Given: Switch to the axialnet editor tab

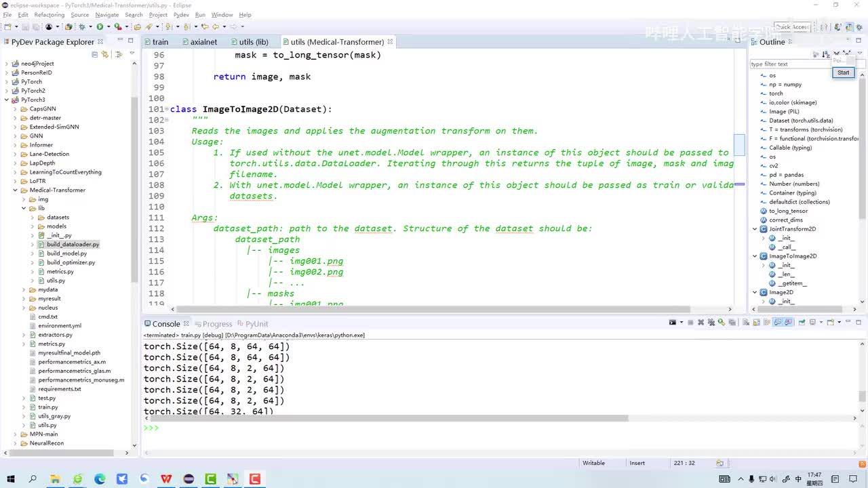Looking at the screenshot, I should click(199, 42).
